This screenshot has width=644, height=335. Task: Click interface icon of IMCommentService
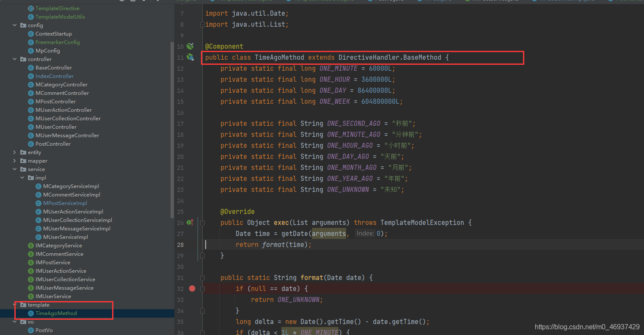click(31, 254)
